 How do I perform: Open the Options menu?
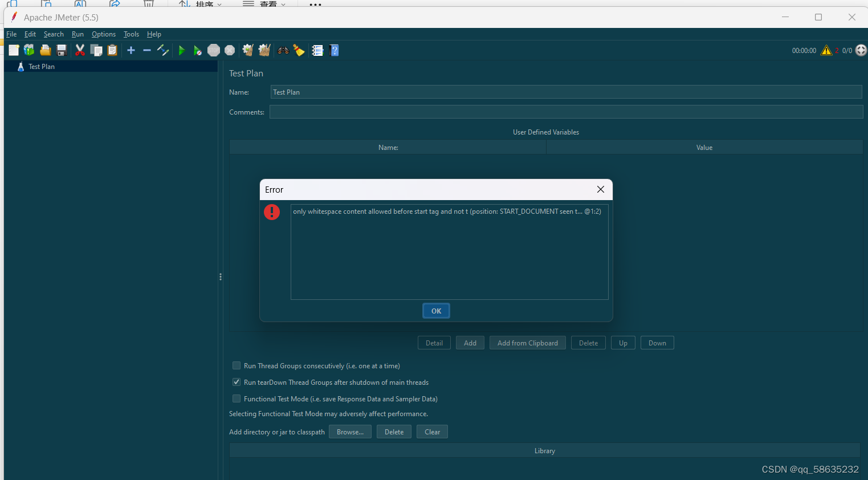coord(104,34)
